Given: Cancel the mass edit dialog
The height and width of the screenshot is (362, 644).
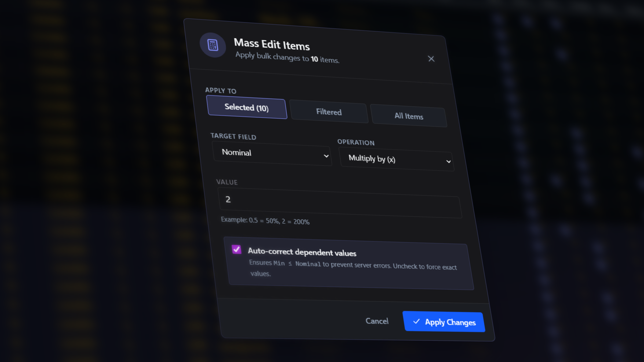Looking at the screenshot, I should click(x=377, y=321).
